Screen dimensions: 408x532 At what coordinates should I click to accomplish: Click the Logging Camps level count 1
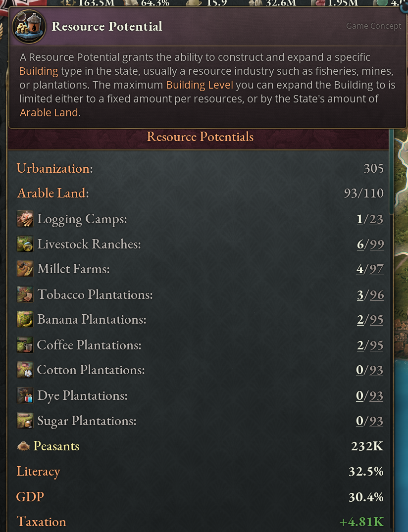359,219
